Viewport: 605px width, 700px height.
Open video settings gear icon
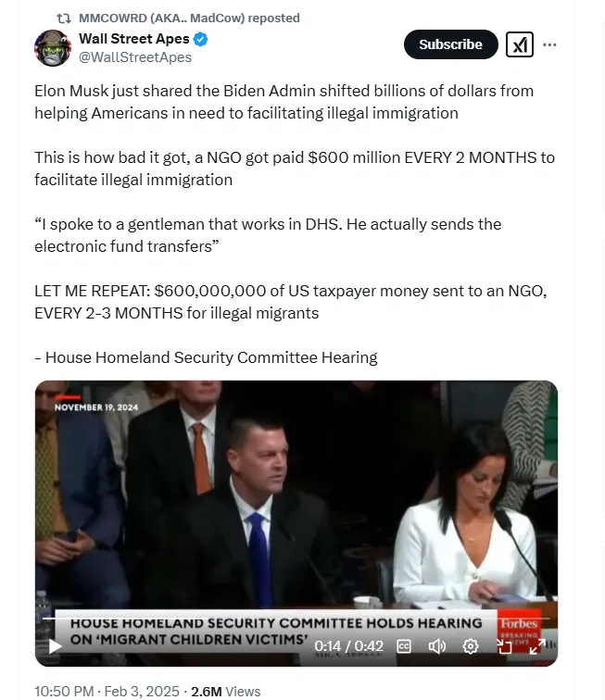471,646
